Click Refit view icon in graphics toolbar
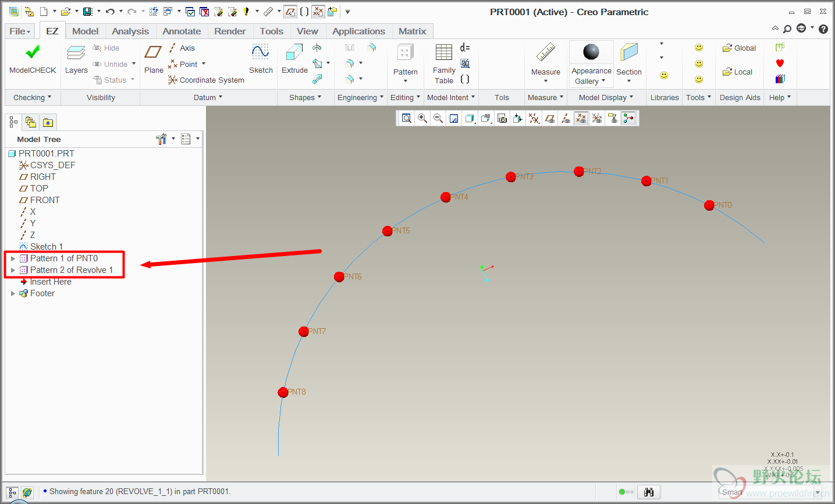 coord(407,119)
